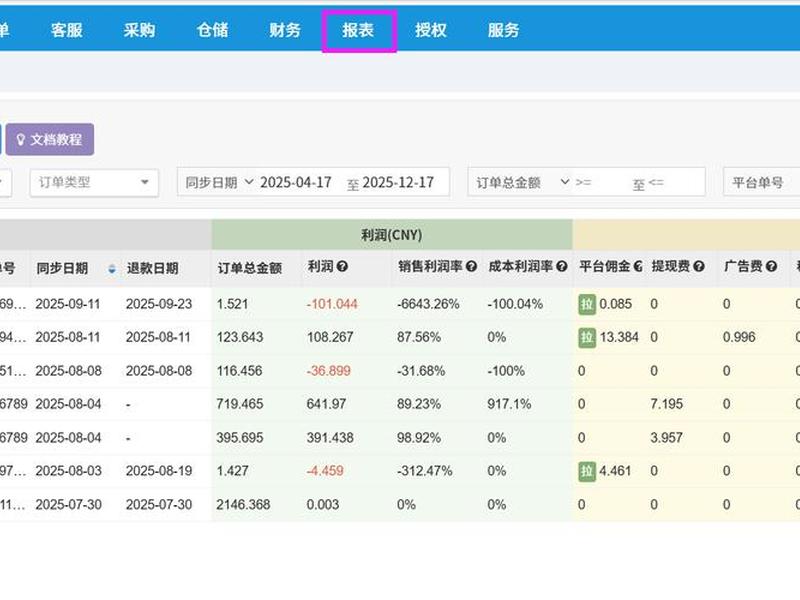Click the help icon next to 成本利润率

click(x=562, y=266)
